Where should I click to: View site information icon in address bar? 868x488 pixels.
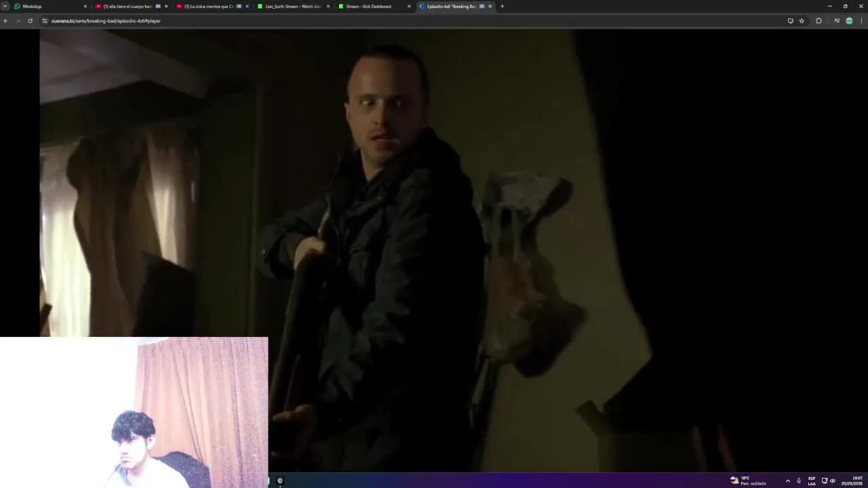(x=45, y=21)
